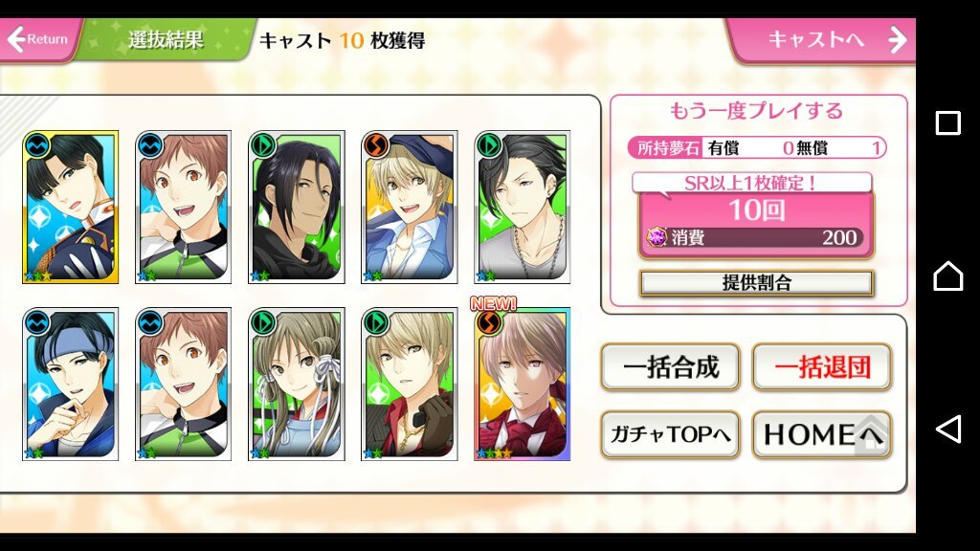The width and height of the screenshot is (980, 551).
Task: Select the blue-headband character card
Action: click(70, 385)
